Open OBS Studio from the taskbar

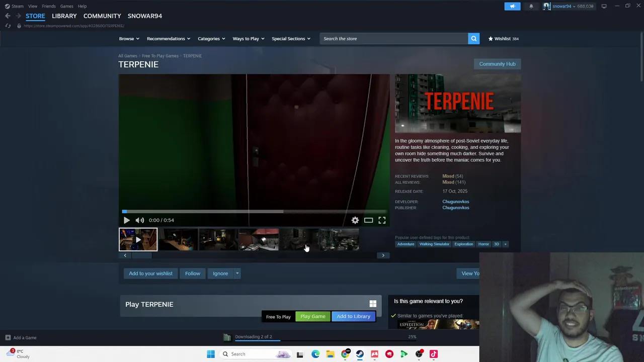coord(419,354)
